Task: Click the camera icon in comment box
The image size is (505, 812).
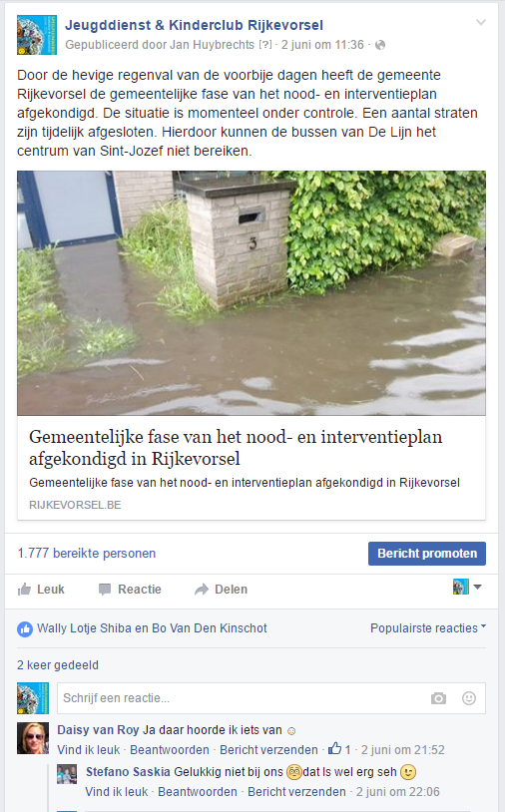Action: point(438,698)
